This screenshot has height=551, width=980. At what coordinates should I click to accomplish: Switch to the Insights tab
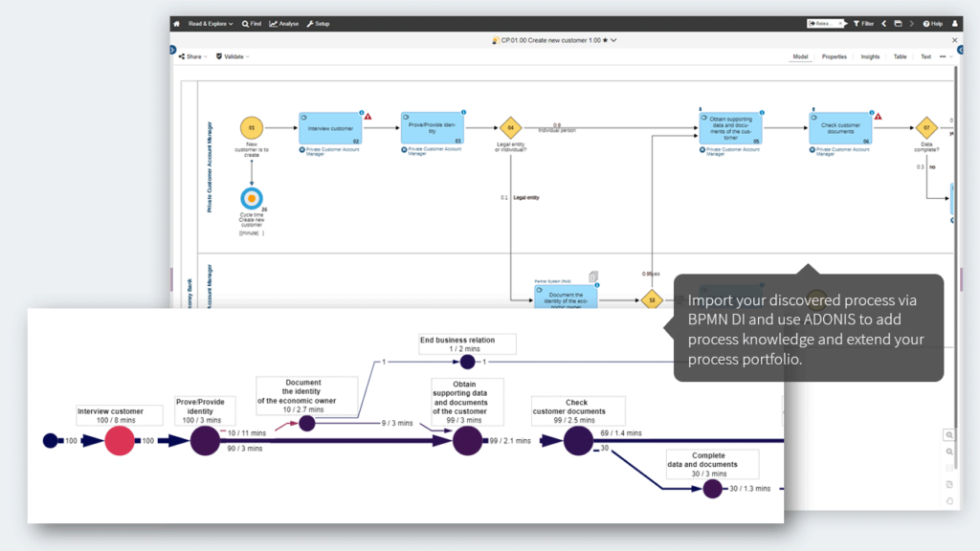870,56
